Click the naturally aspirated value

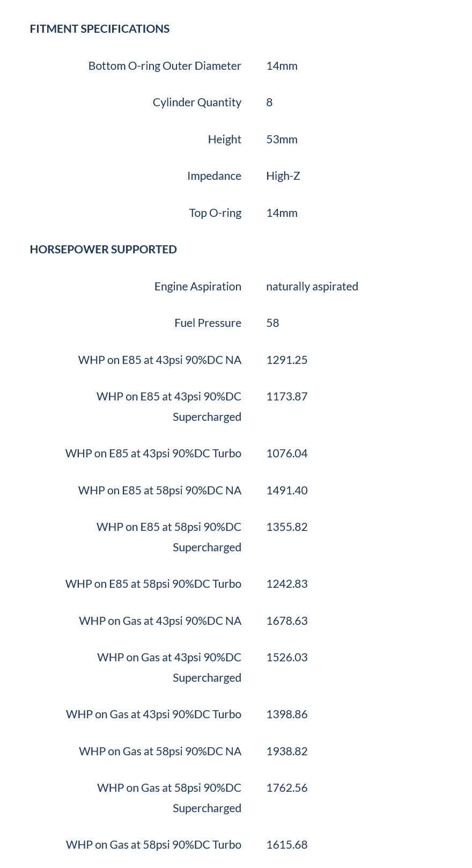pos(312,287)
